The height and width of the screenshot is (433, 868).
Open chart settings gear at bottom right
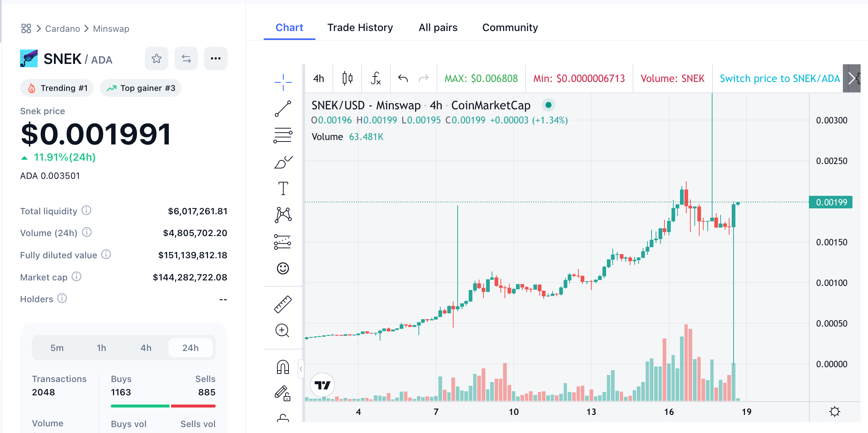click(x=835, y=412)
